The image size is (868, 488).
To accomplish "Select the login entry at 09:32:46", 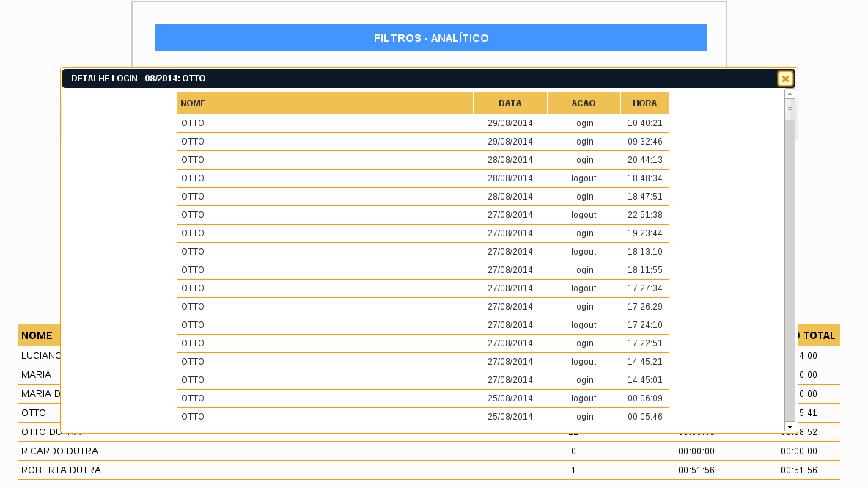I will click(423, 142).
